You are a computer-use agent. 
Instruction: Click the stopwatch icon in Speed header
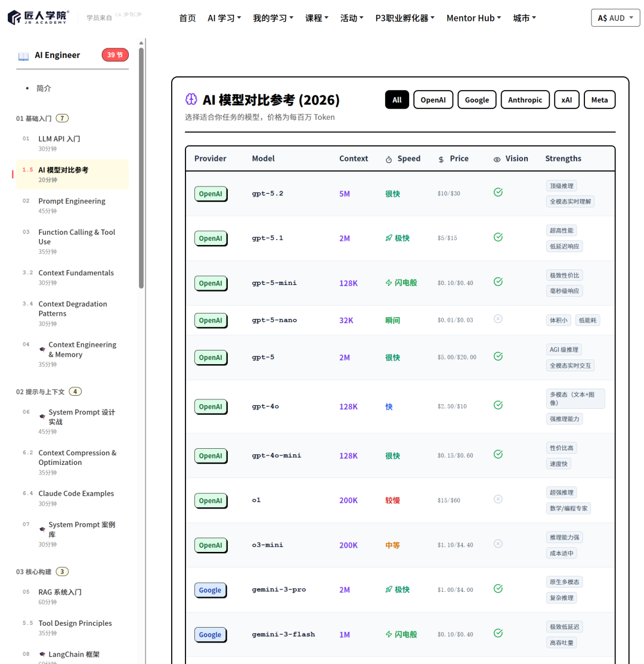389,159
